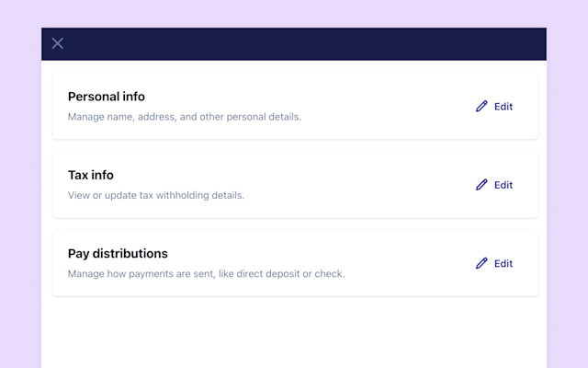Click the 'View or update tax withholding' text
The width and height of the screenshot is (588, 368).
(x=156, y=195)
